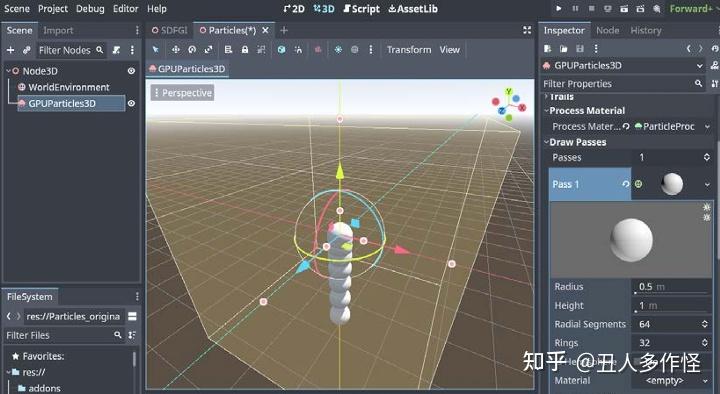Attach a script to selected node icon

click(x=116, y=50)
